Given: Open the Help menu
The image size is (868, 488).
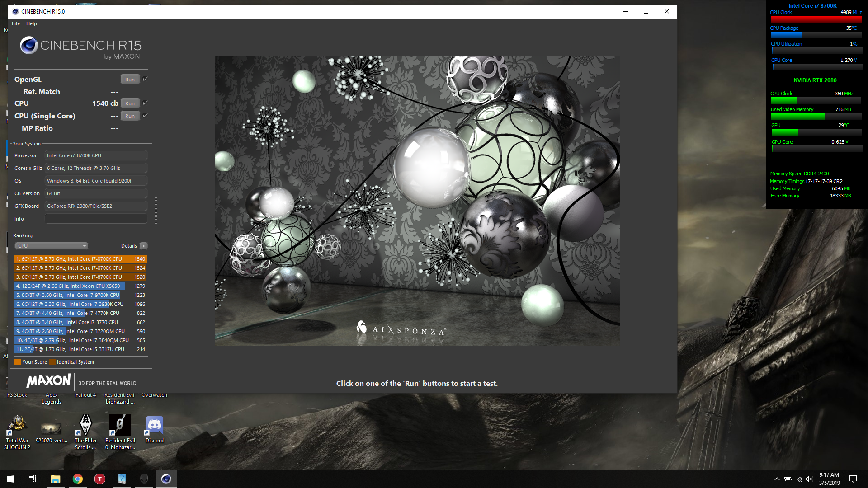Looking at the screenshot, I should tap(32, 23).
